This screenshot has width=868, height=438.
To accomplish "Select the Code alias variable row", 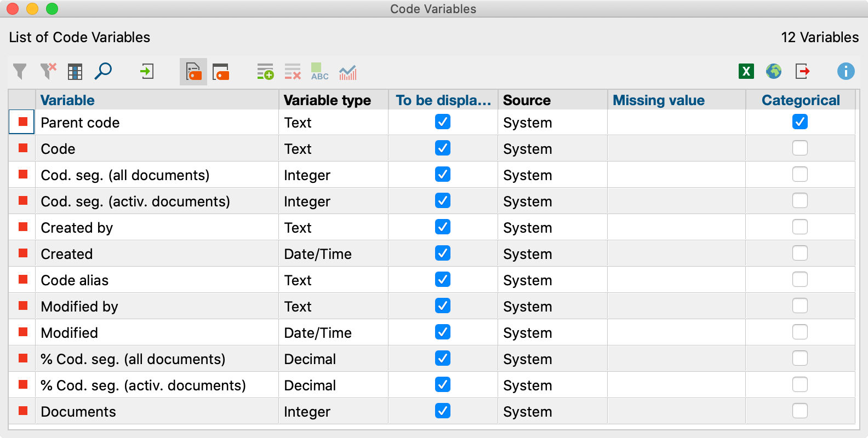I will (75, 280).
